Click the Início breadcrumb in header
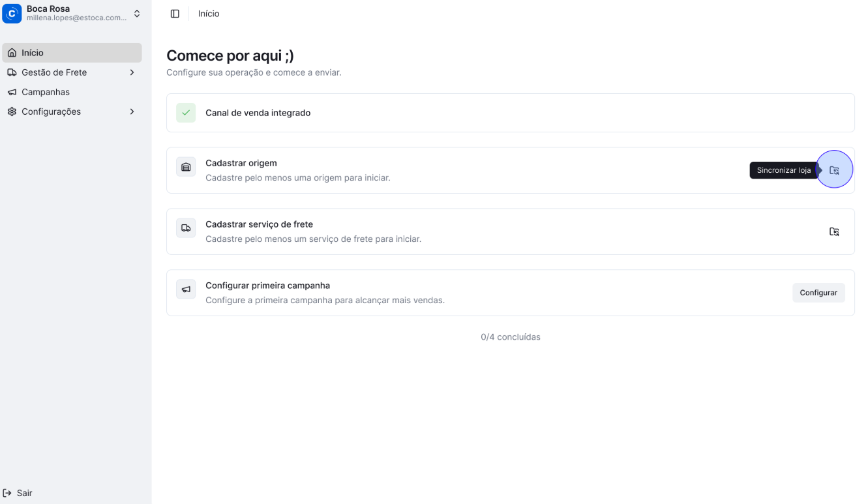The height and width of the screenshot is (504, 868). [x=209, y=14]
